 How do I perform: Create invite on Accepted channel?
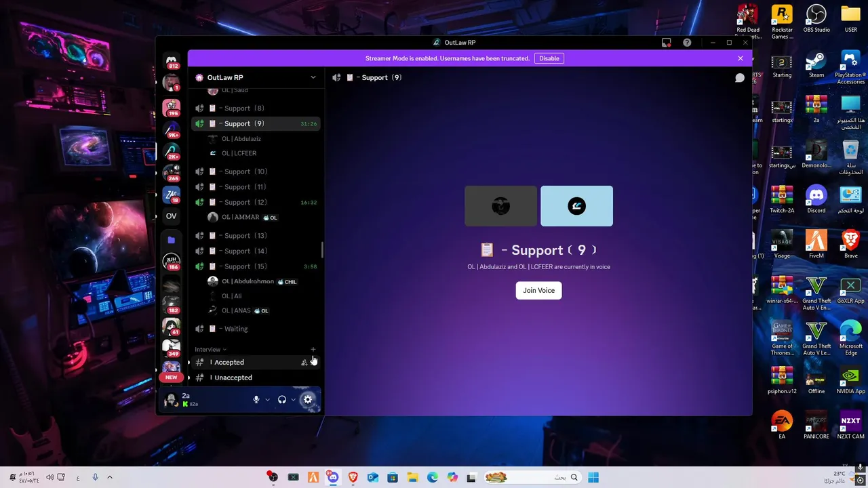[304, 363]
